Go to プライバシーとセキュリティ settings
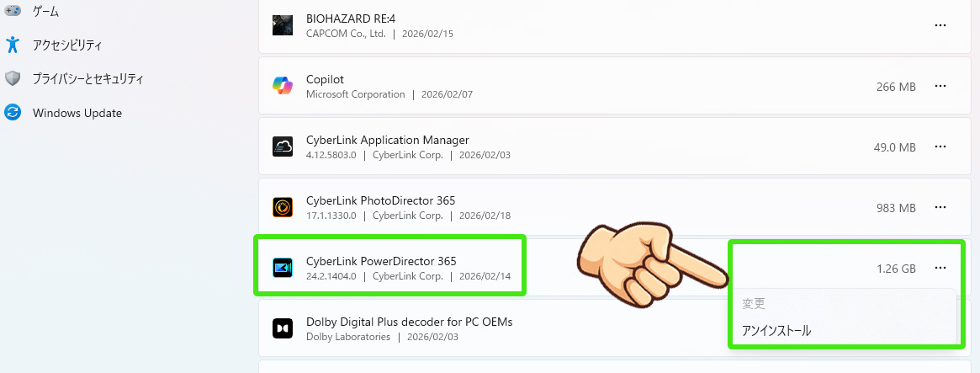Screen dimensions: 980x373 click(87, 78)
